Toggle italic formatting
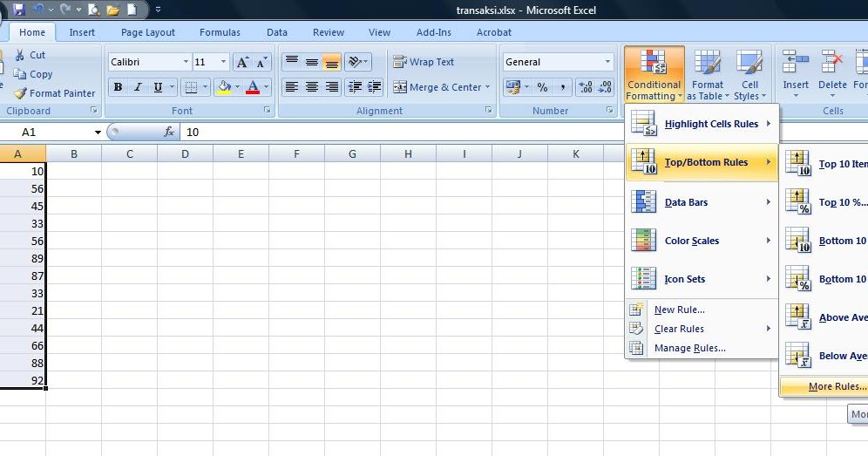Viewport: 868px width, 456px height. pos(138,87)
